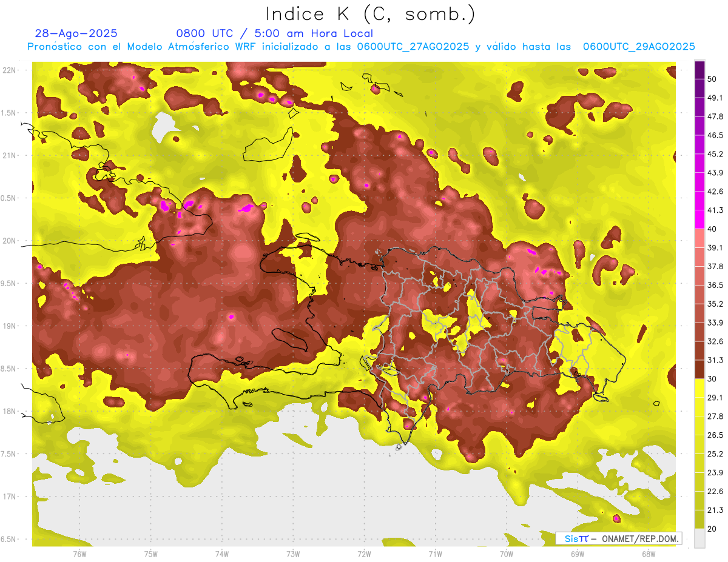Click the color bar label "35.2"

pyautogui.click(x=715, y=304)
